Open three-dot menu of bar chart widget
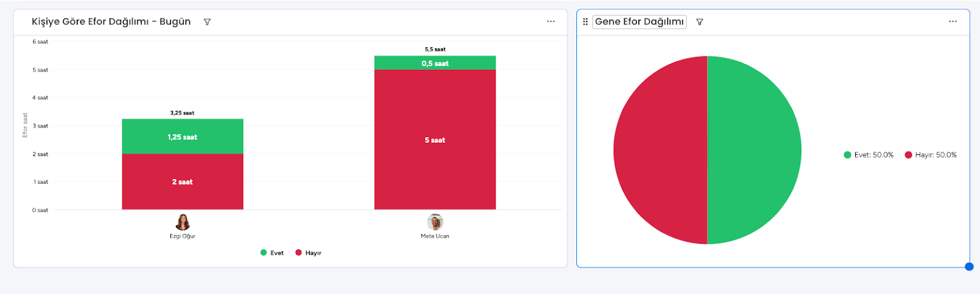 point(551,21)
